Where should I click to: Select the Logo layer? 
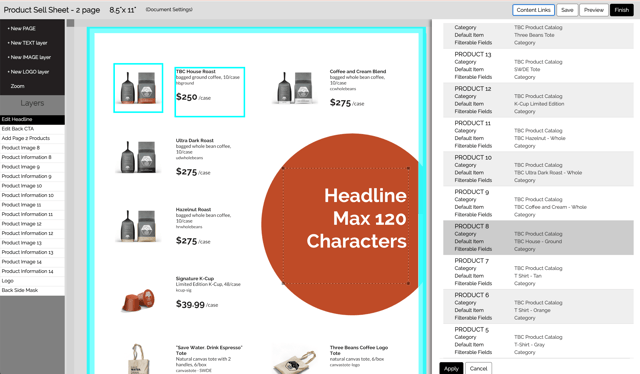(32, 281)
